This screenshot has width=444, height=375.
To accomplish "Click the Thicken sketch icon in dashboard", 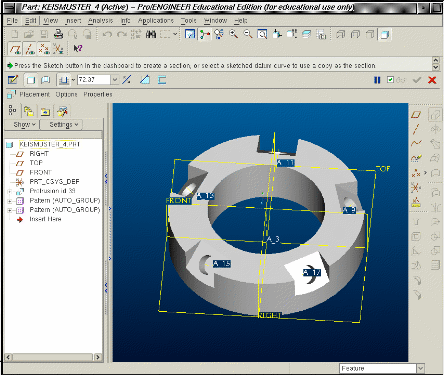I will coord(162,80).
